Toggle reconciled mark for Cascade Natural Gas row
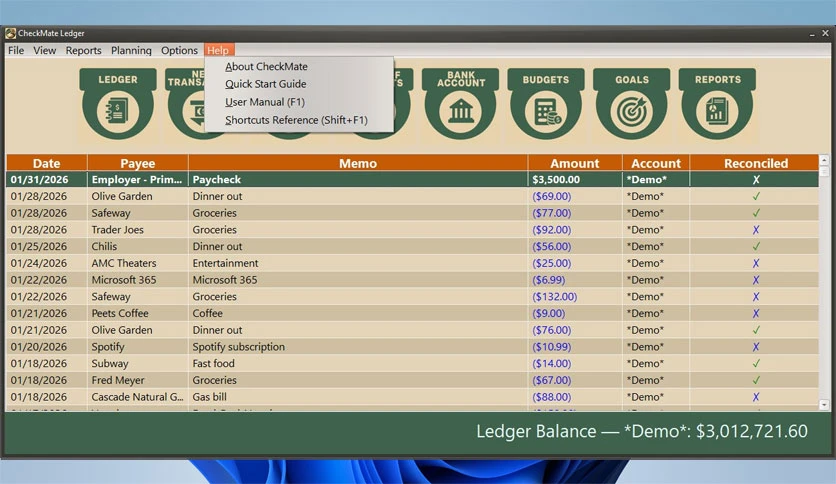836x484 pixels. [x=755, y=397]
